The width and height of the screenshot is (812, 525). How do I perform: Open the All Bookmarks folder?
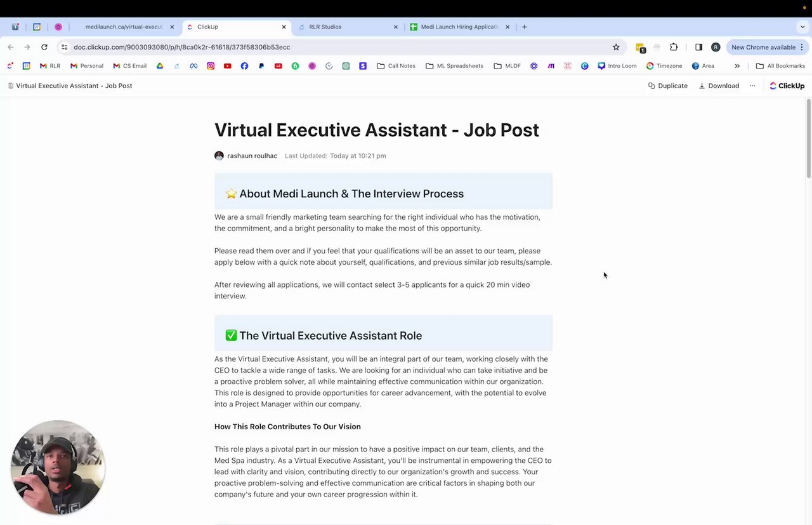click(780, 66)
